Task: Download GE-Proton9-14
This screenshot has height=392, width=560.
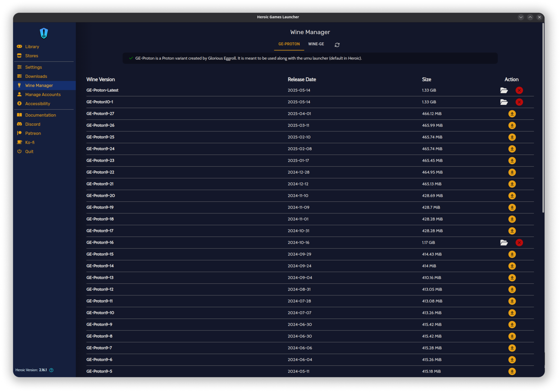Action: pos(512,266)
